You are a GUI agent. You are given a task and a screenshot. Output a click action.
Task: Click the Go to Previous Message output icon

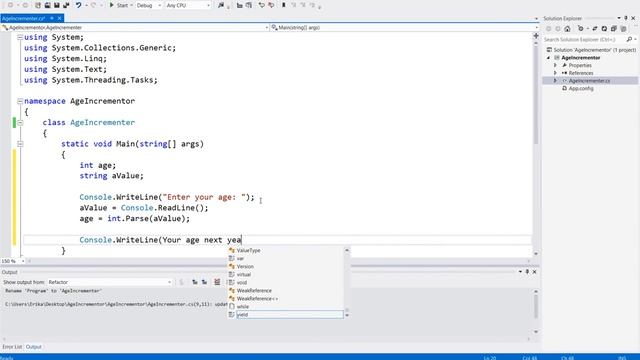195,282
